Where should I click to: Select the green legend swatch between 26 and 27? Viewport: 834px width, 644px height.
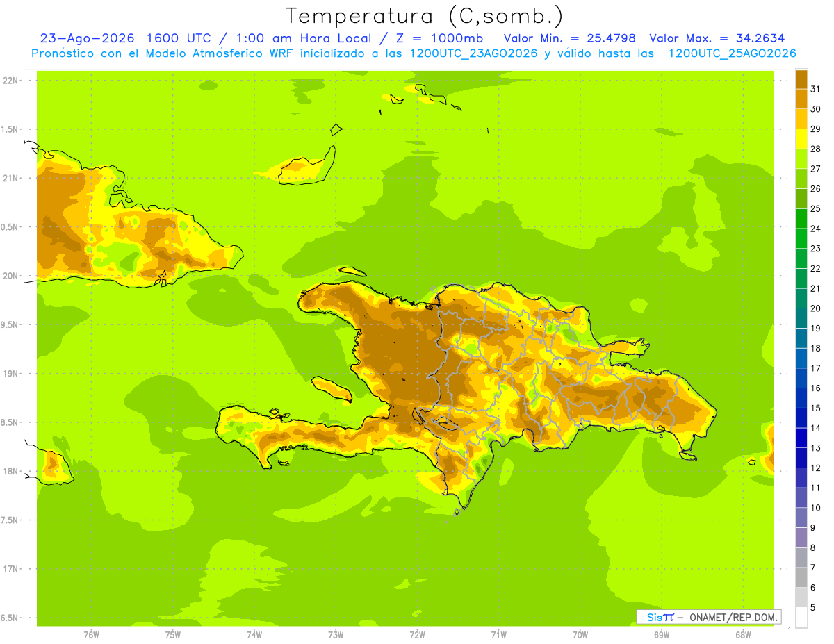[801, 179]
